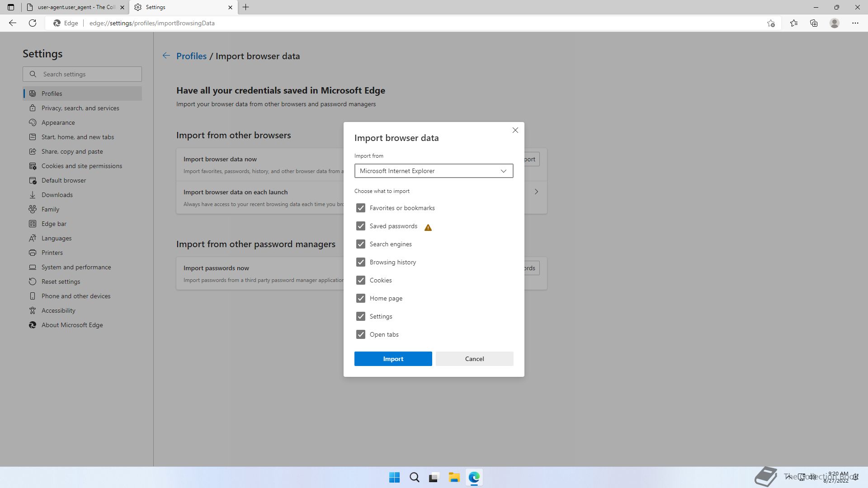This screenshot has height=488, width=868.
Task: Click the Search settings input field
Action: 83,74
